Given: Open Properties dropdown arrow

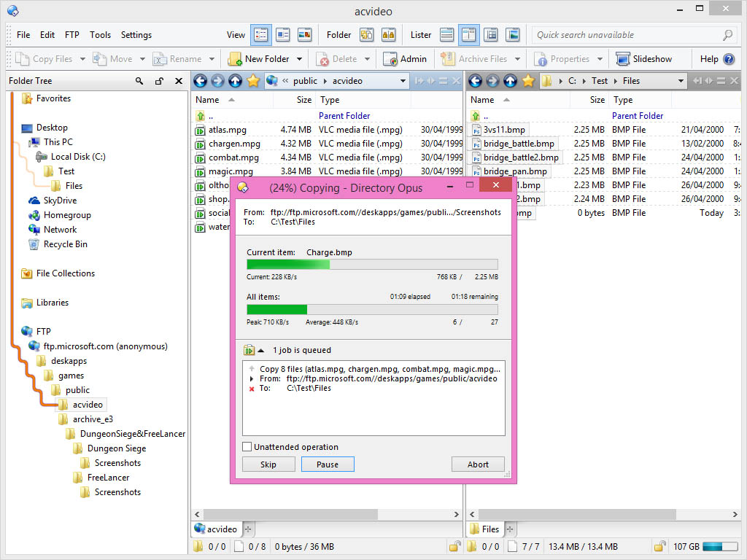Looking at the screenshot, I should pos(600,59).
